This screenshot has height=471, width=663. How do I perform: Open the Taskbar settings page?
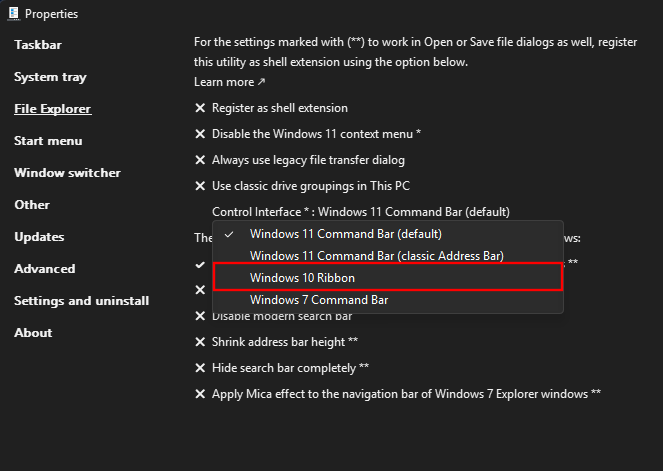pos(38,45)
